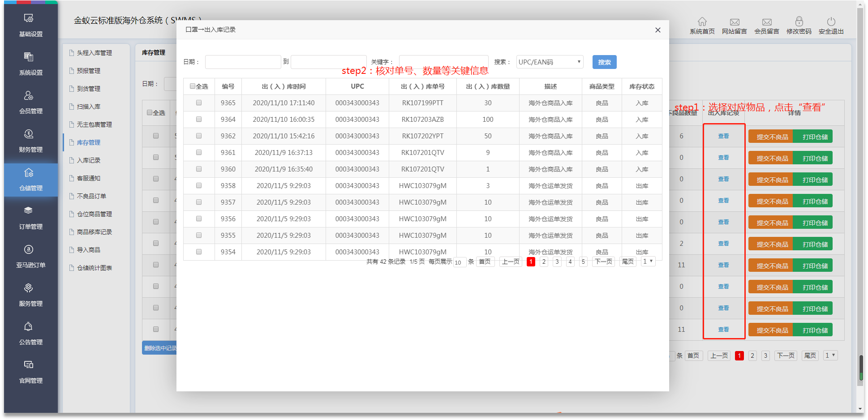Select checkbox for record 9358
The image size is (868, 420).
199,186
